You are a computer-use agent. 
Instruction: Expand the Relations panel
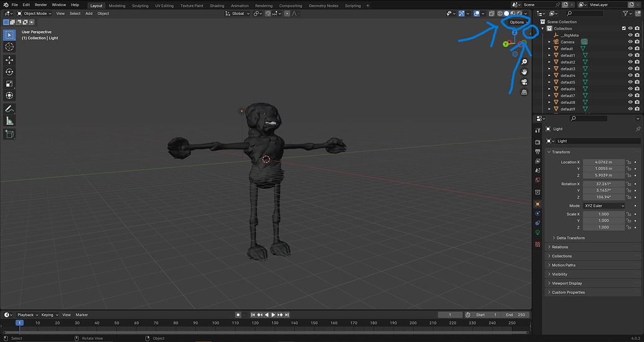point(560,247)
